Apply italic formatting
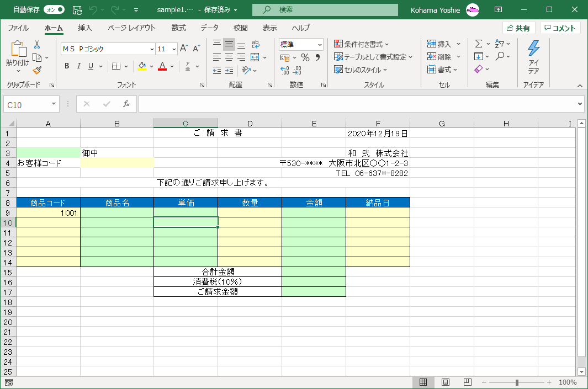 [79, 66]
